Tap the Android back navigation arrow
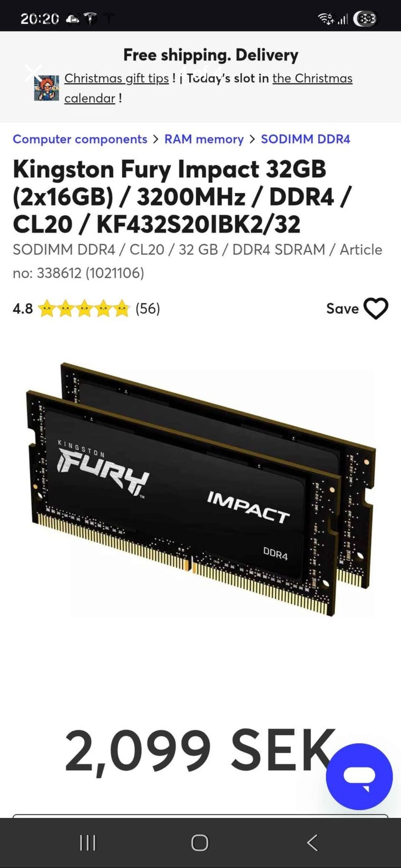Image resolution: width=401 pixels, height=868 pixels. coord(312,843)
